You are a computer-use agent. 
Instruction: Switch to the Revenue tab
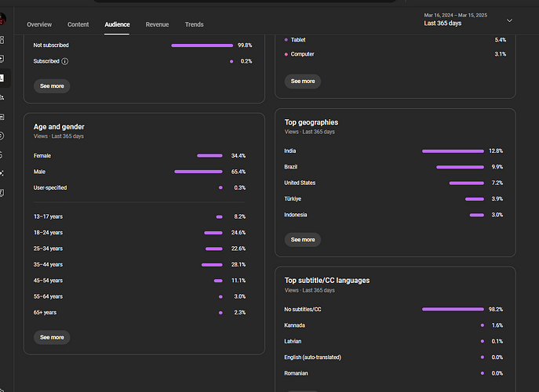(157, 25)
